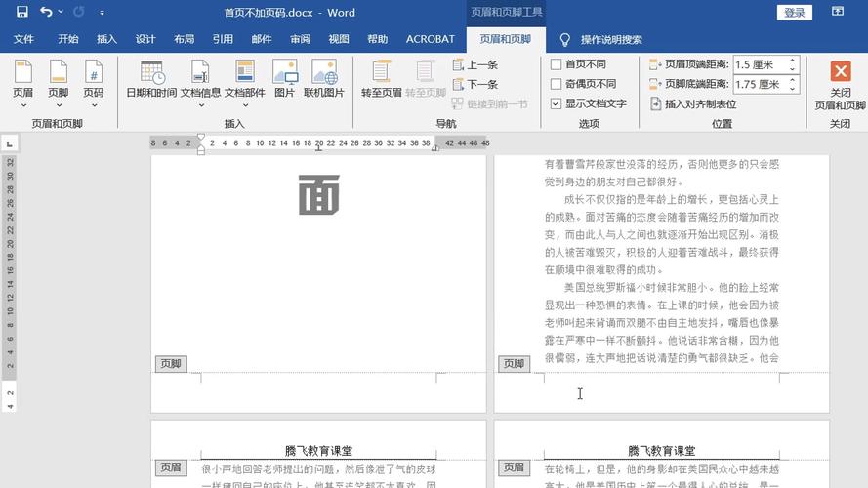Insert 日期和时间 via its icon

151,72
